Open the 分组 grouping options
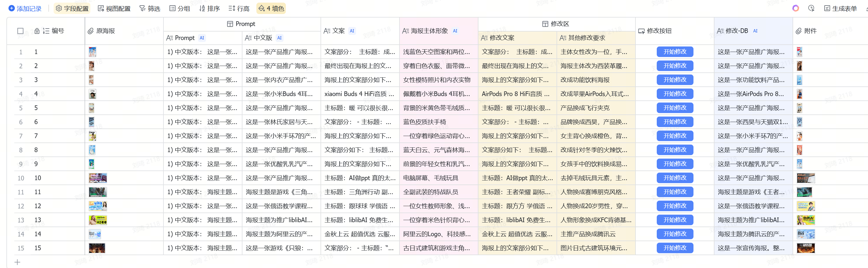 (179, 8)
